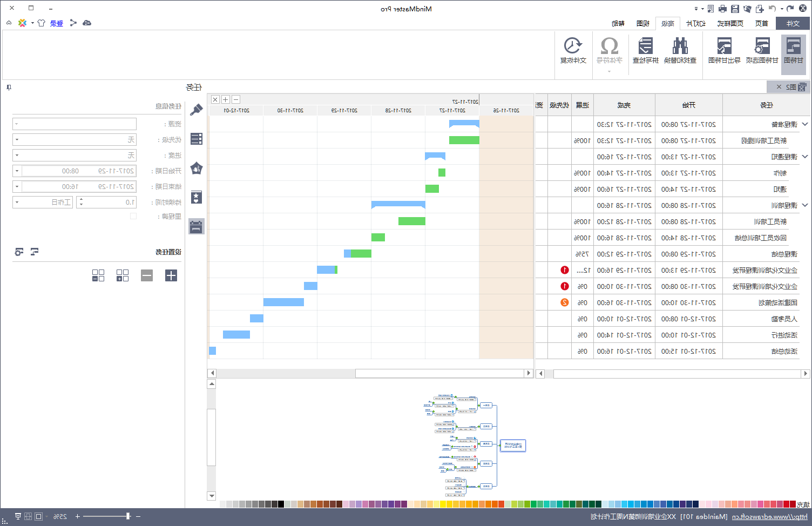Open 甘特图选项 (Gantt options) in the ribbon
Screen dimensions: 812x526
point(762,50)
